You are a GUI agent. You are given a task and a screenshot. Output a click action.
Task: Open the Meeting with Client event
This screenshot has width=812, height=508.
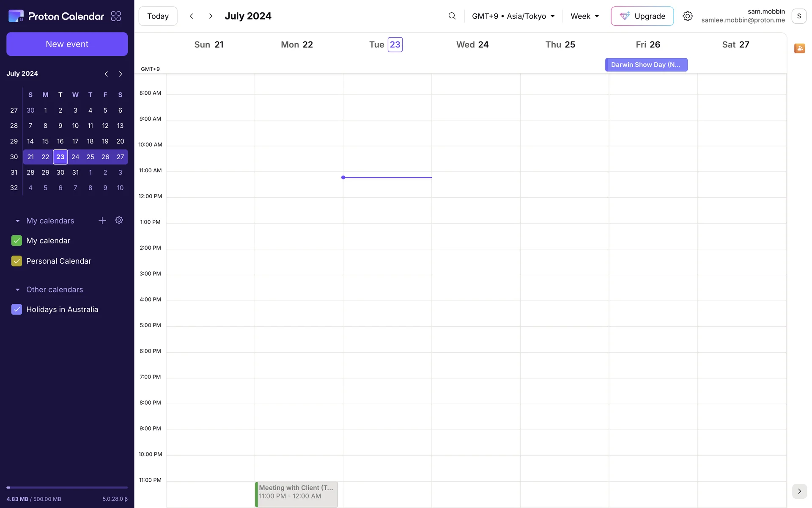coord(296,494)
